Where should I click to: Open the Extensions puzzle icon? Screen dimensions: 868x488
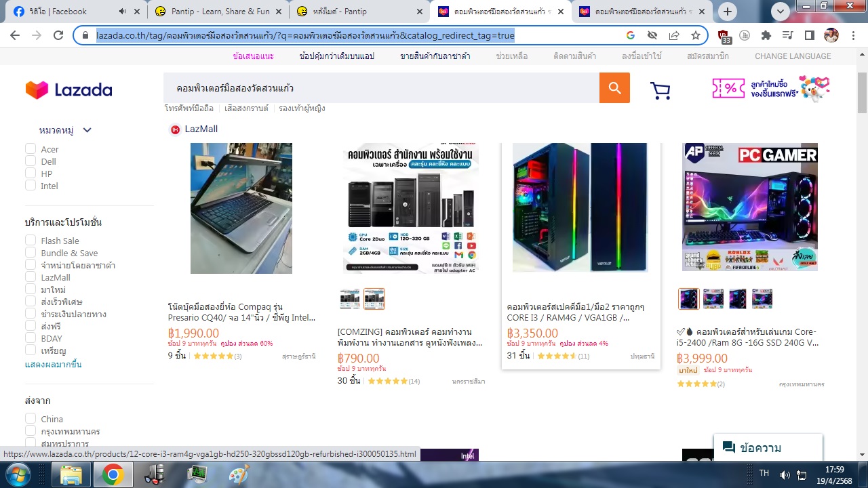[766, 35]
